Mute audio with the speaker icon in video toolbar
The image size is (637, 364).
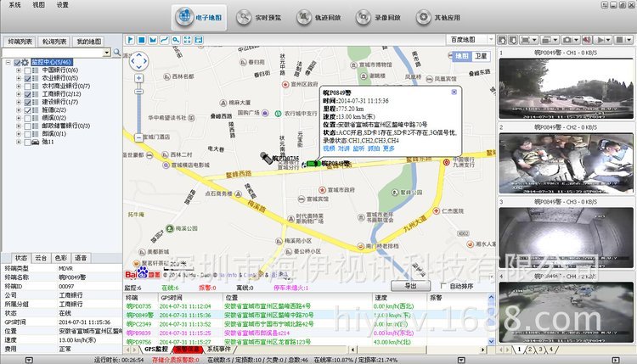click(x=588, y=39)
